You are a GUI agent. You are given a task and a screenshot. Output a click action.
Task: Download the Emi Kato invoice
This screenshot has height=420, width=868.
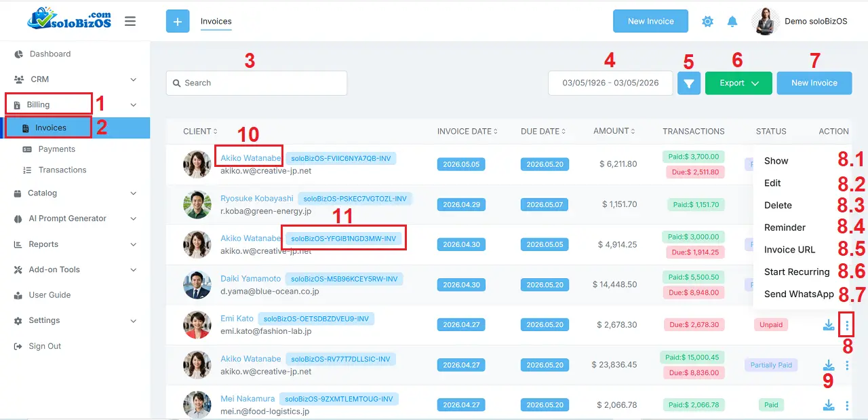(829, 325)
